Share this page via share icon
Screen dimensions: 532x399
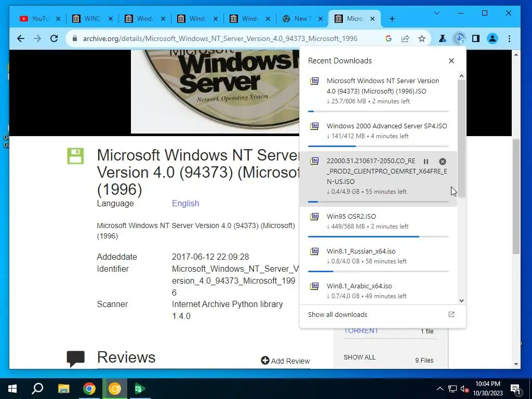tap(405, 38)
